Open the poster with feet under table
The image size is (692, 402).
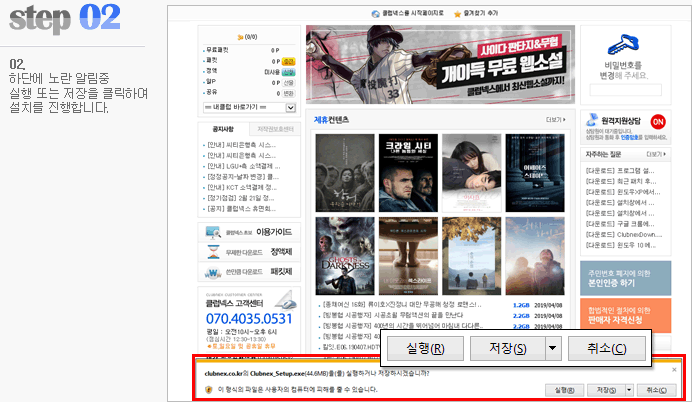point(408,256)
